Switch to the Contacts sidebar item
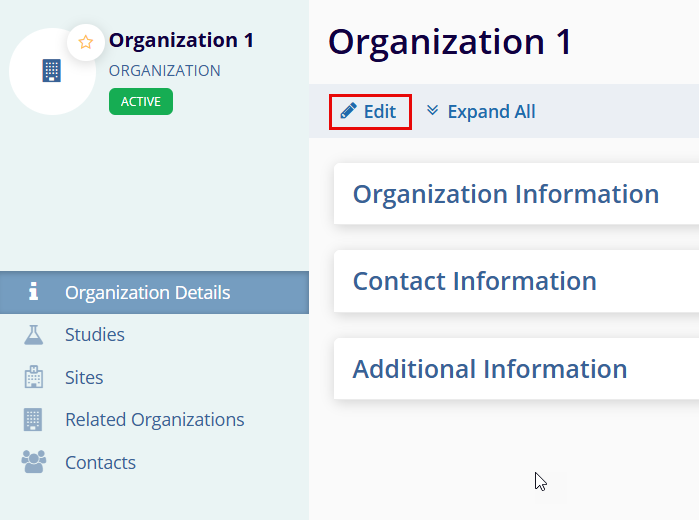Screen dimensions: 699x520 100,463
